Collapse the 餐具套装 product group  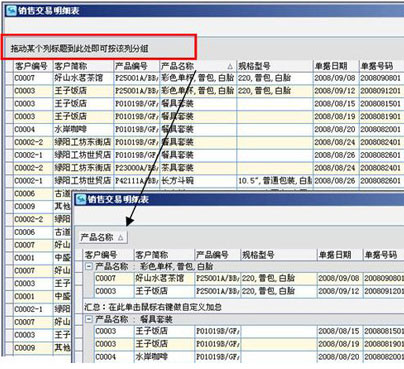coord(89,319)
